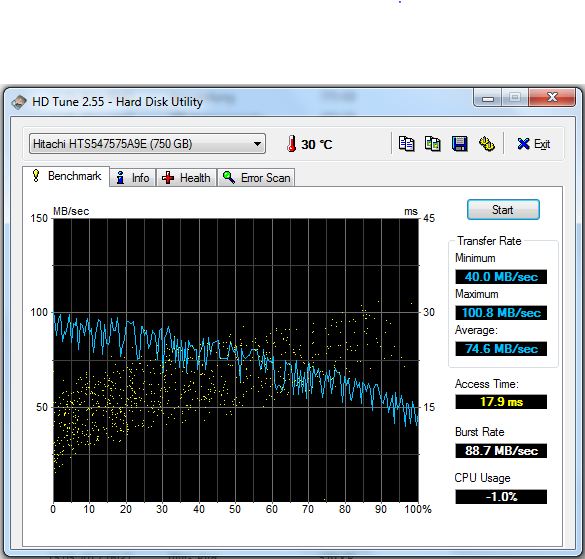Open the Hitachi drive selection dropdown

147,144
